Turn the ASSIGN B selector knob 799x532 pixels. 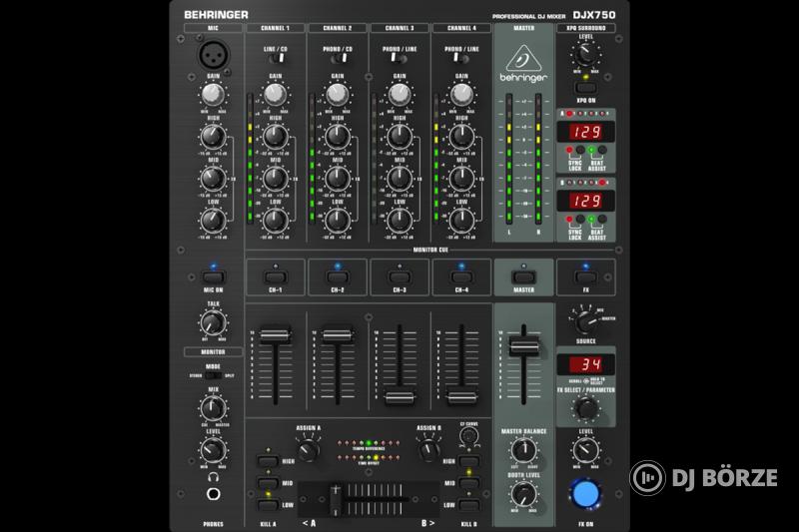point(429,450)
